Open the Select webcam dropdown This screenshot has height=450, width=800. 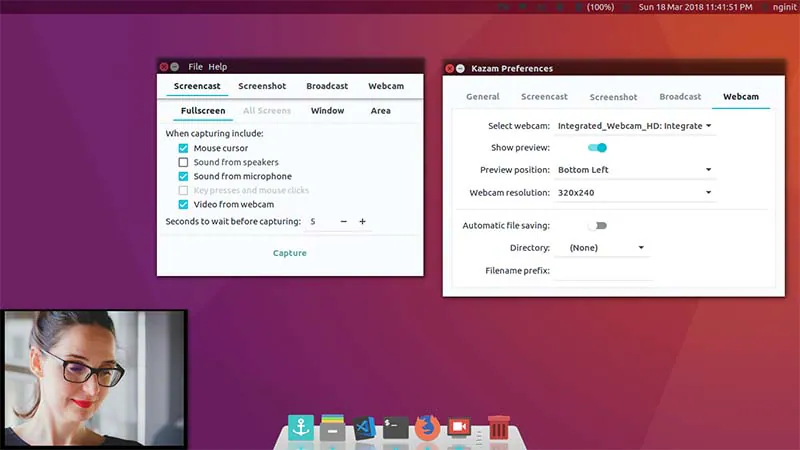(635, 126)
